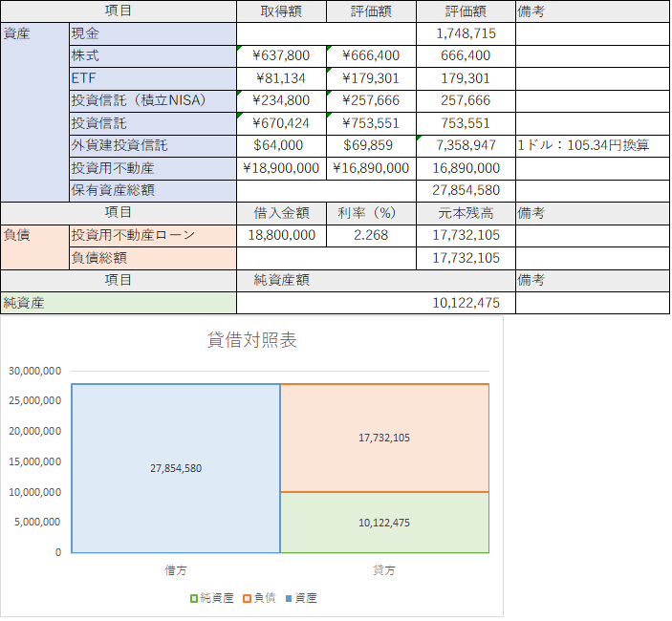Screen dimensions: 672x621
Task: Select the 負債 orange category cell
Action: [x=34, y=247]
